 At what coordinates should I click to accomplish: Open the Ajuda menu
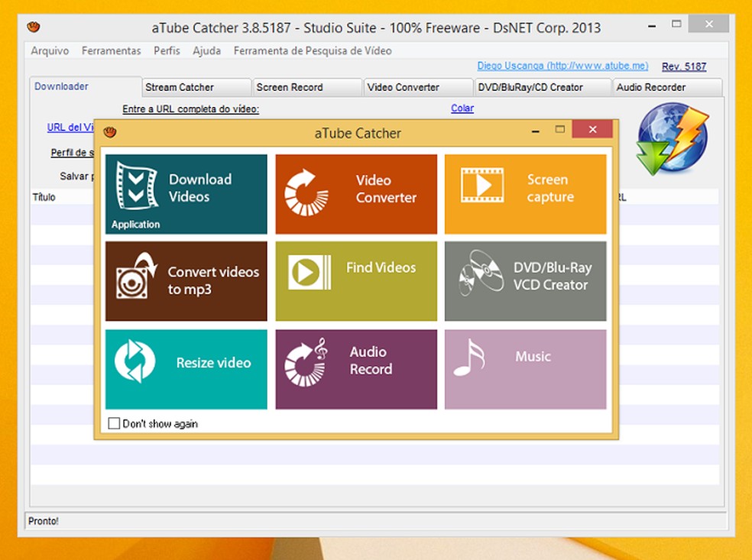(206, 51)
